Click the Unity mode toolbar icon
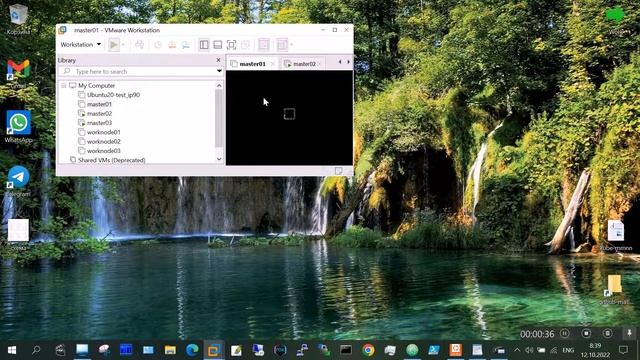Screen dimensions: 640x360 pos(245,44)
